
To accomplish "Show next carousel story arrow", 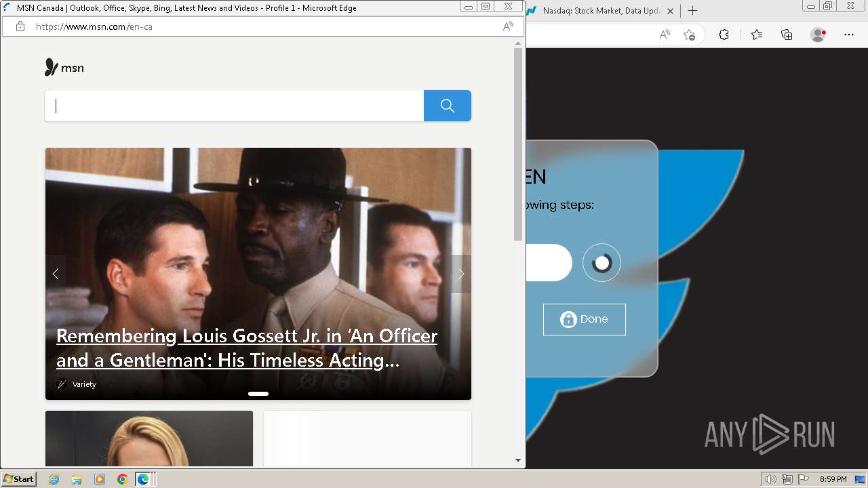I will click(461, 274).
